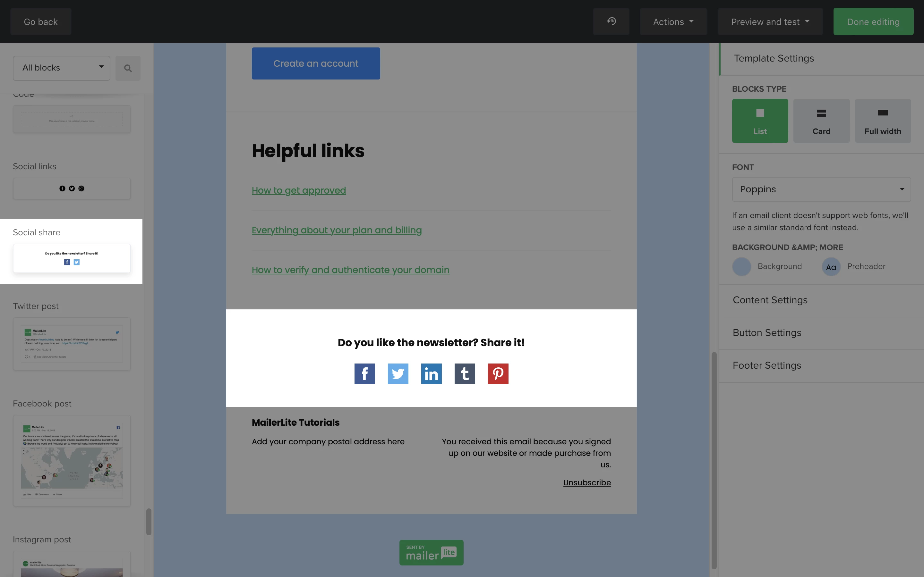Viewport: 924px width, 577px height.
Task: Click the Background color swatch
Action: tap(741, 266)
